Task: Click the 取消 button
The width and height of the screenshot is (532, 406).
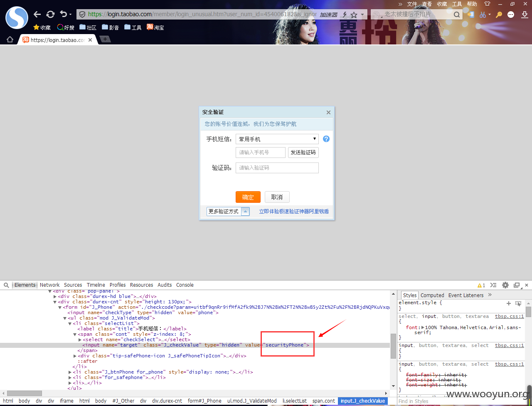Action: (277, 197)
